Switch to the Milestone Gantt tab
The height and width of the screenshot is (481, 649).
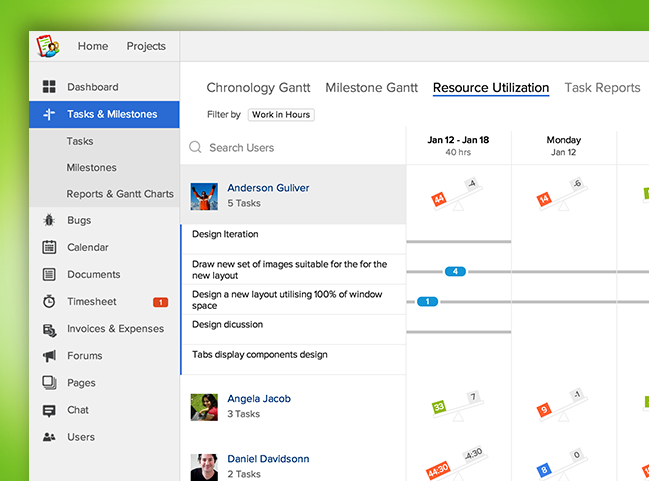coord(371,88)
